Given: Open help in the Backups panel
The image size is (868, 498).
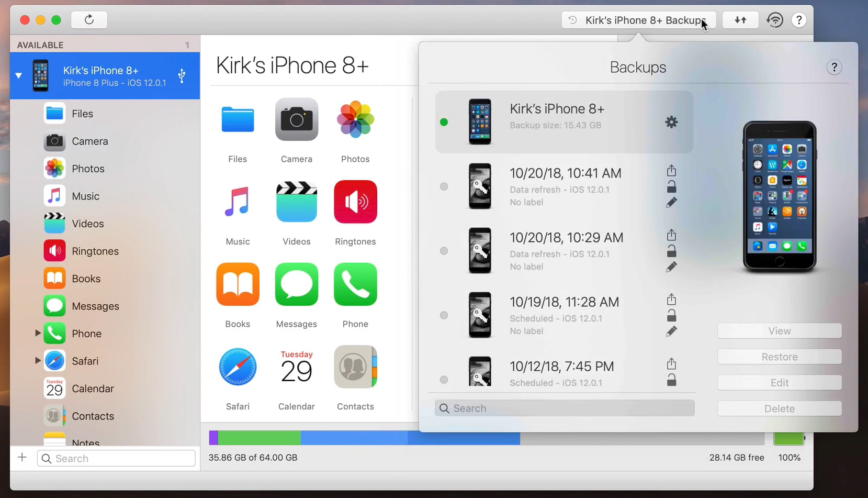Looking at the screenshot, I should coord(834,68).
